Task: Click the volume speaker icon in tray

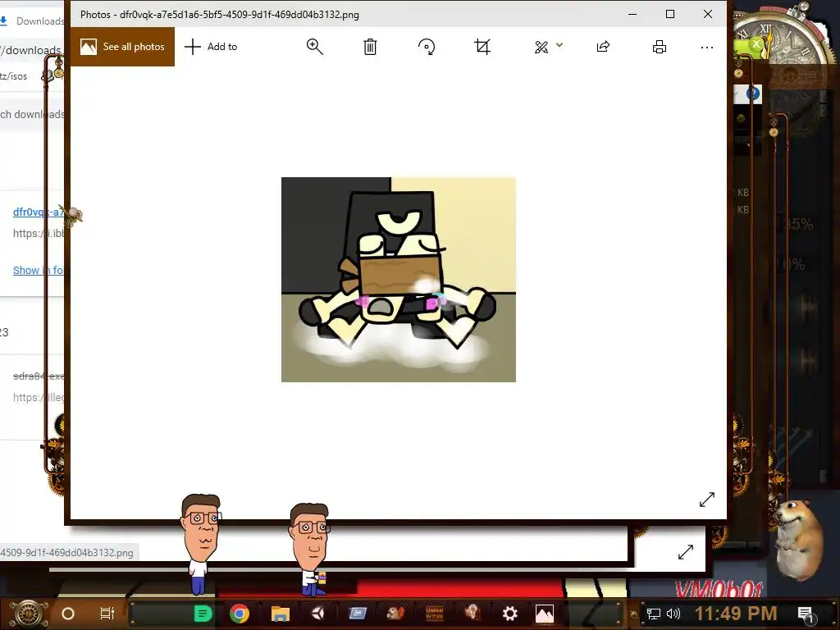Action: point(673,614)
